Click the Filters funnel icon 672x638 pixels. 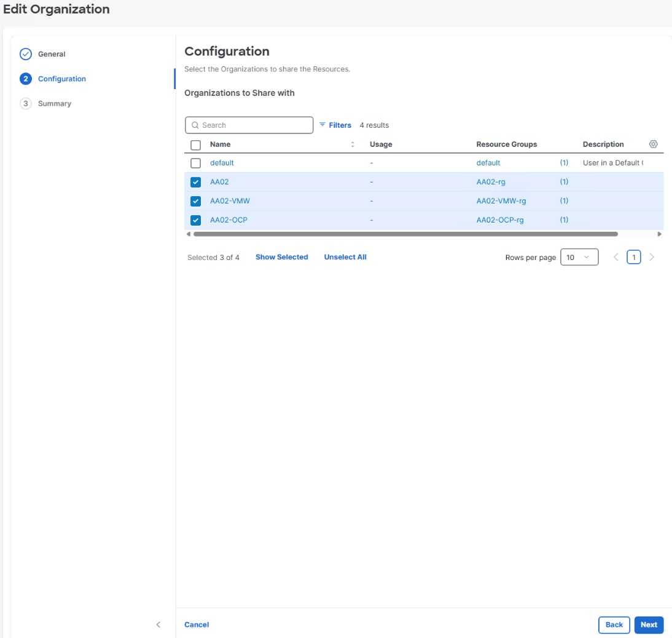click(x=322, y=125)
